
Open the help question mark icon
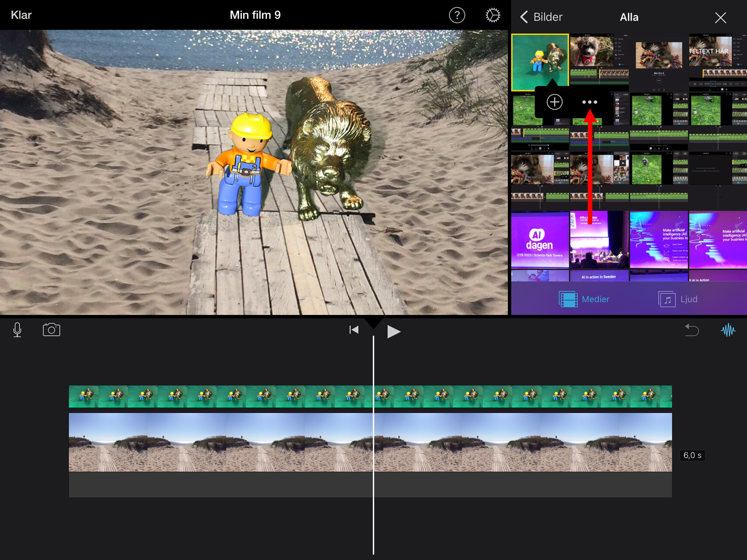click(457, 15)
